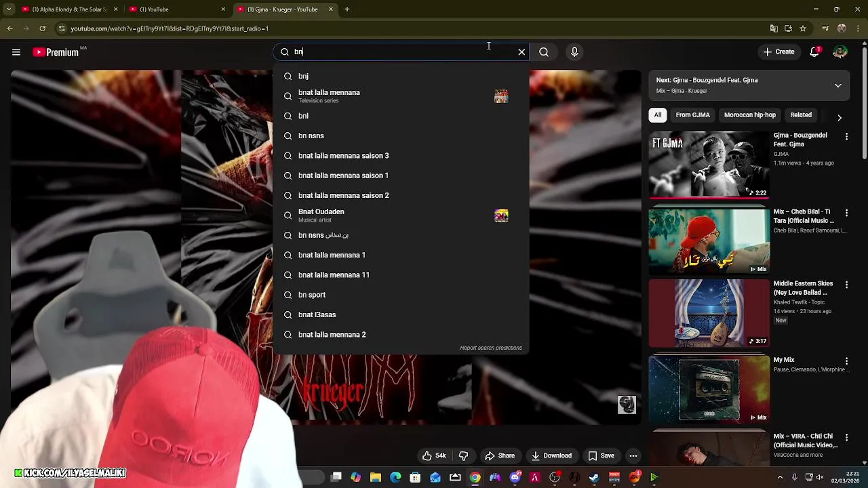Open 'Middle Eastern Skies' video thumbnail
Screen dimensions: 868x488
click(x=709, y=313)
